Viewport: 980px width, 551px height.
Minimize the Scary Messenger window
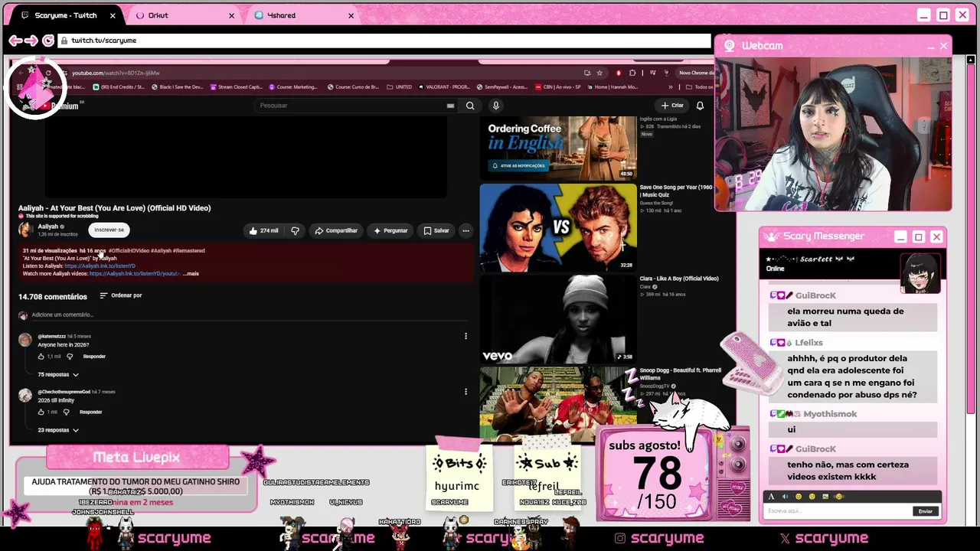click(900, 237)
